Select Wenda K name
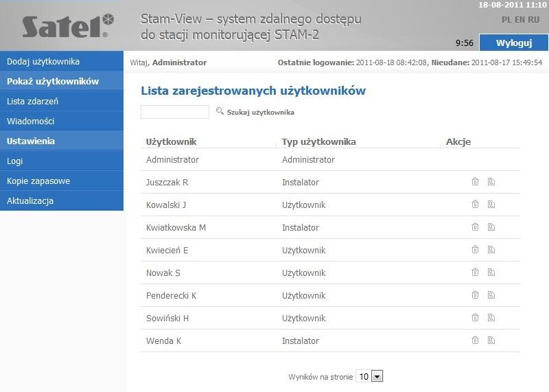 [x=163, y=341]
